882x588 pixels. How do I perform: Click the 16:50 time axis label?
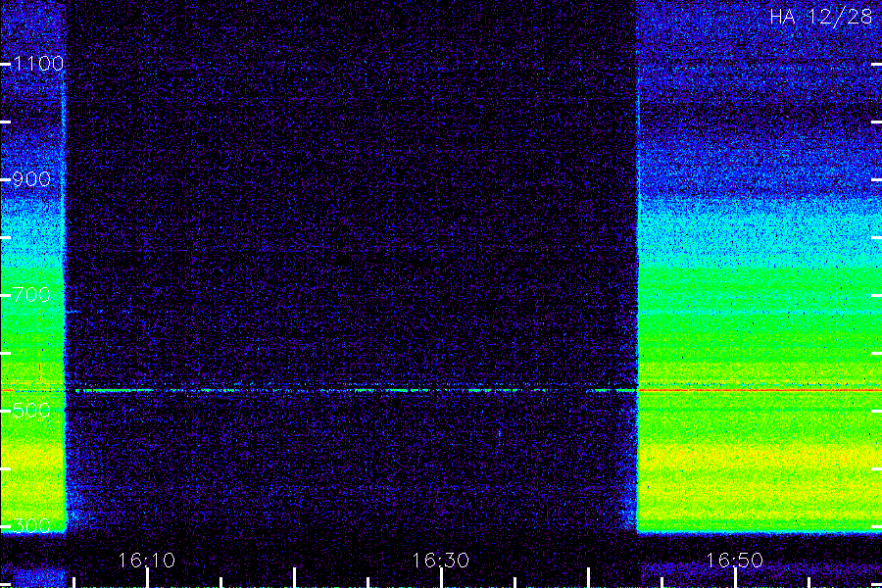(x=735, y=561)
